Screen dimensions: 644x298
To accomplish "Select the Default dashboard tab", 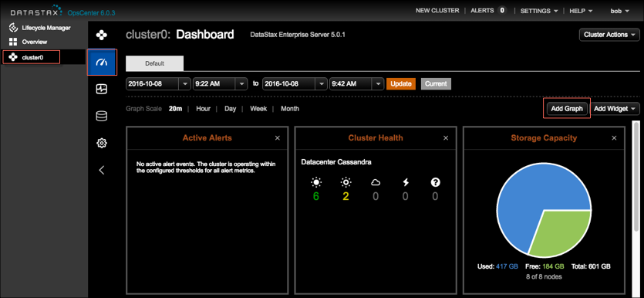I will (x=154, y=64).
